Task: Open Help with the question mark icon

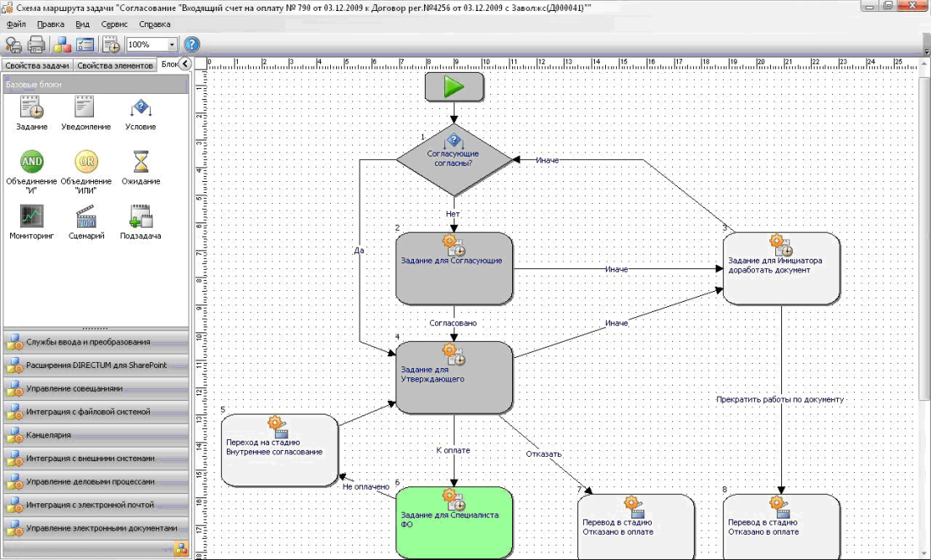Action: (x=192, y=45)
